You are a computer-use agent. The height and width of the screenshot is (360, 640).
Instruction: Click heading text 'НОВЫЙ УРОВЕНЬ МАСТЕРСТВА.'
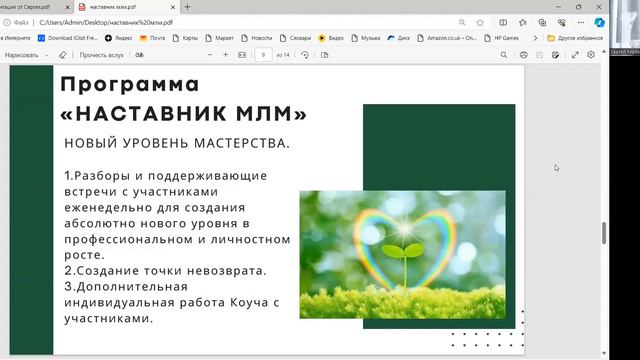point(177,143)
